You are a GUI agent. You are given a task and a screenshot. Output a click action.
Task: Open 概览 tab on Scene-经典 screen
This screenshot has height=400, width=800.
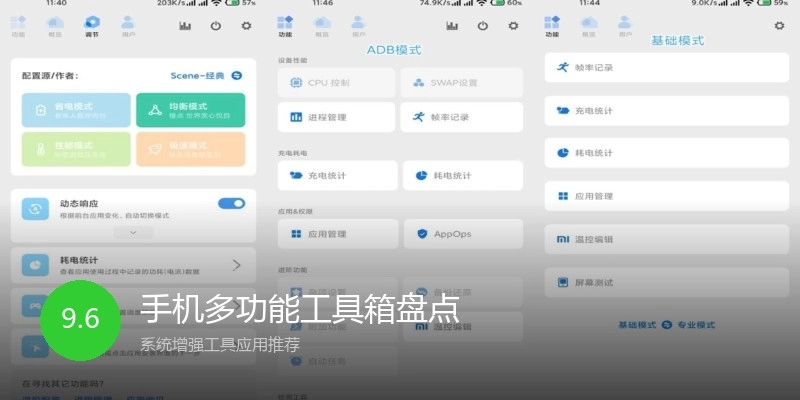click(55, 27)
